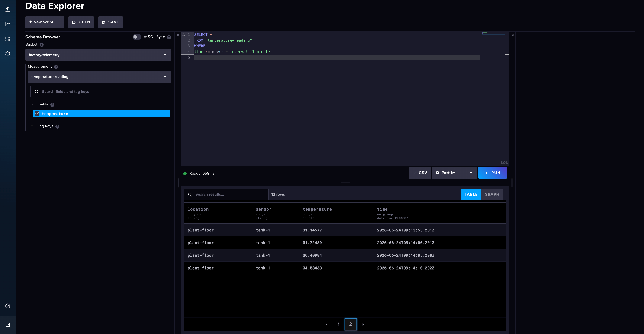This screenshot has height=334, width=644.
Task: Click the sensor column header
Action: click(x=264, y=209)
